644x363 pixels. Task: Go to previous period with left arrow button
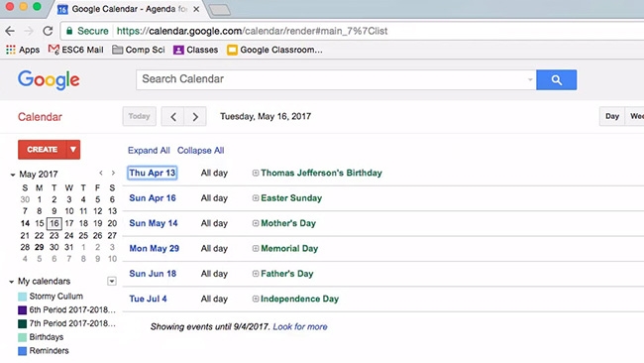pyautogui.click(x=173, y=117)
